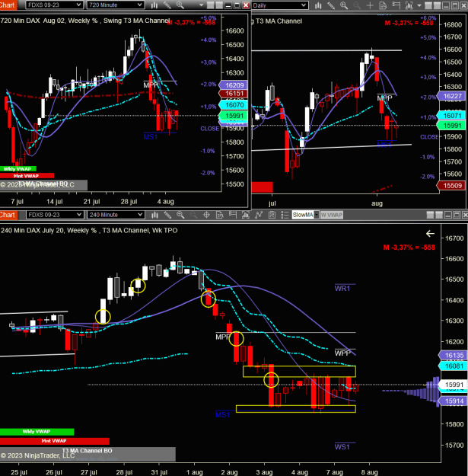Viewport: 468px width, 476px height.
Task: Toggle Mnt VWAP red button in 240 Min chart
Action: coord(54,441)
